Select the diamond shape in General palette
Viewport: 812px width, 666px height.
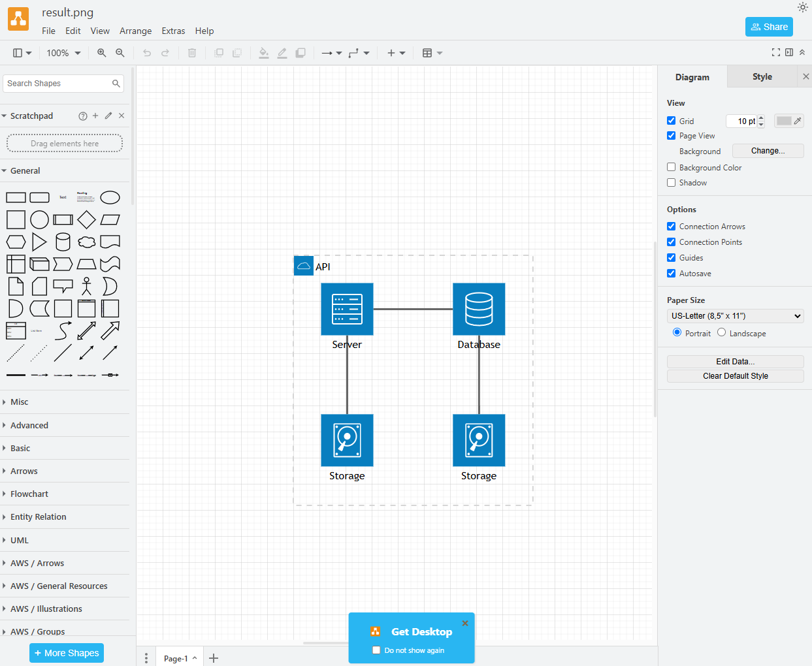tap(86, 220)
